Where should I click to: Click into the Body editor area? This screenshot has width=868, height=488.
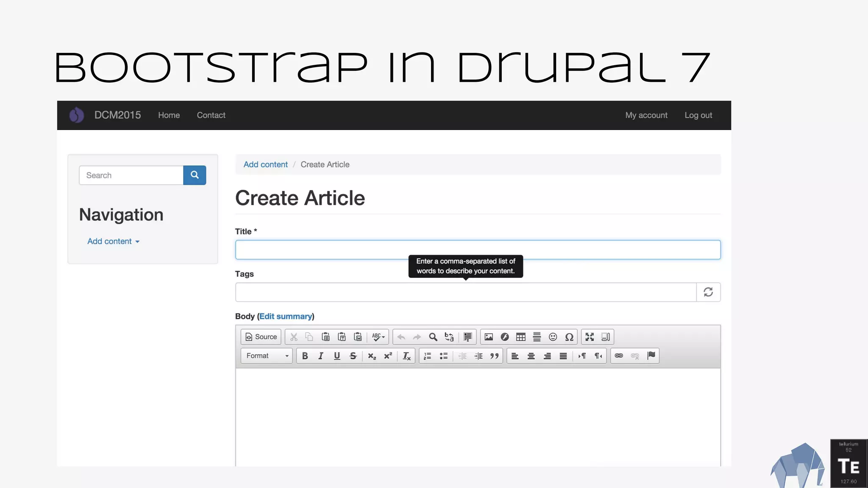tap(478, 417)
